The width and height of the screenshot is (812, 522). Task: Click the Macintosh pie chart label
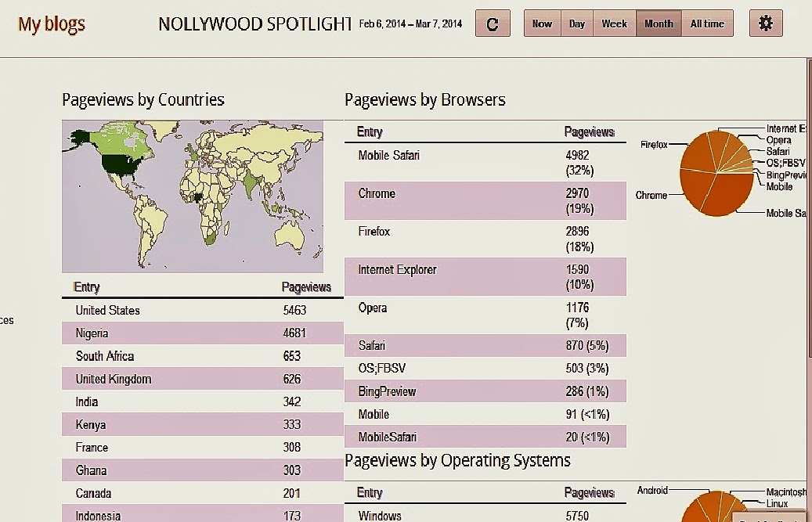click(786, 491)
